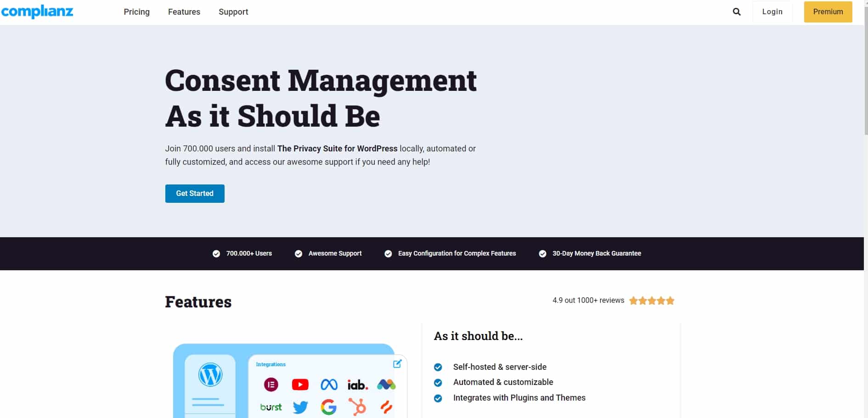Click 'Awesome Support' text in banner

(x=335, y=254)
